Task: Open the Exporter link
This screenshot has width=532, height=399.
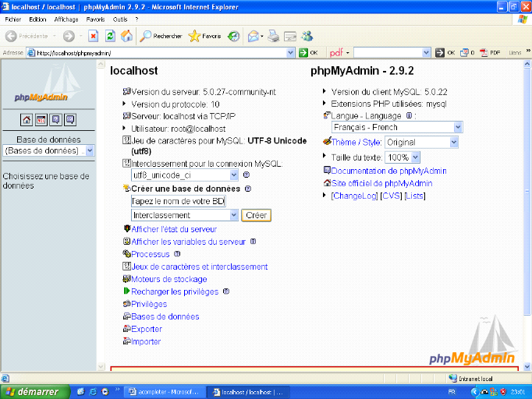Action: [147, 329]
